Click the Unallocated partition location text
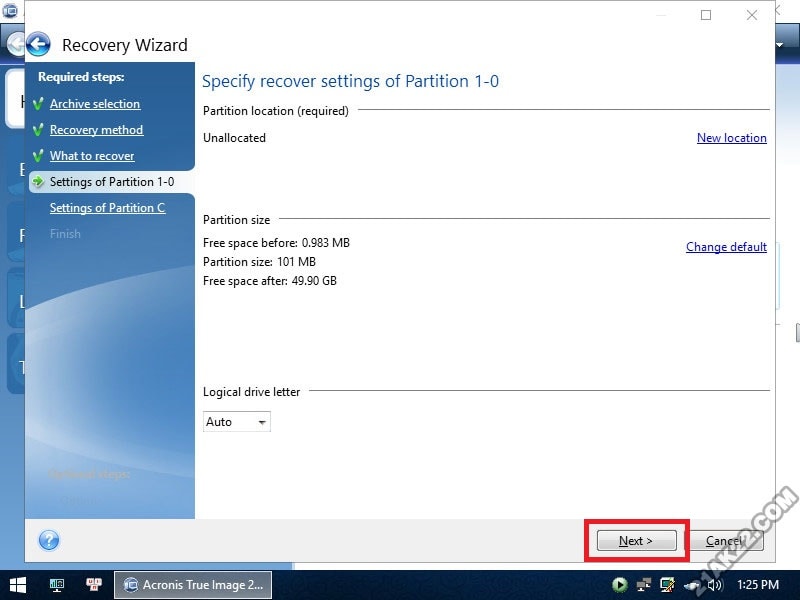The width and height of the screenshot is (800, 600). click(234, 138)
